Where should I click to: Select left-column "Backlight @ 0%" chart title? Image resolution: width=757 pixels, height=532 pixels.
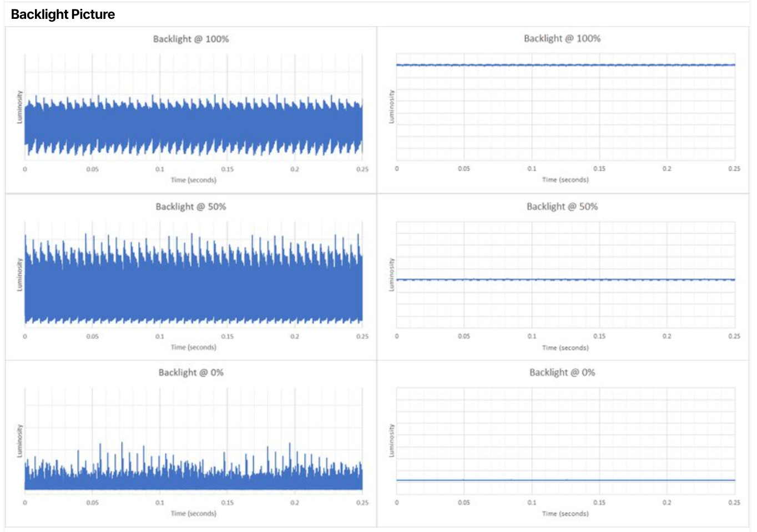coord(191,372)
